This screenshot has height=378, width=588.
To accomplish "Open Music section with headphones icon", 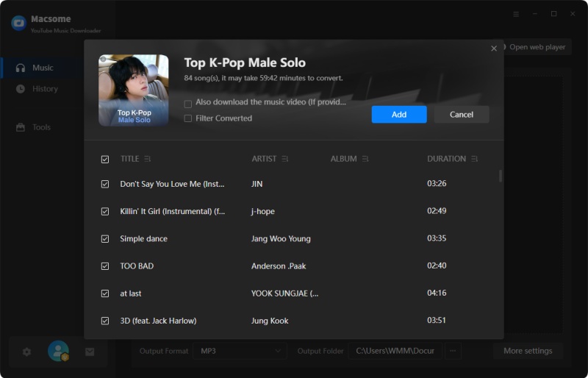I will pyautogui.click(x=21, y=68).
